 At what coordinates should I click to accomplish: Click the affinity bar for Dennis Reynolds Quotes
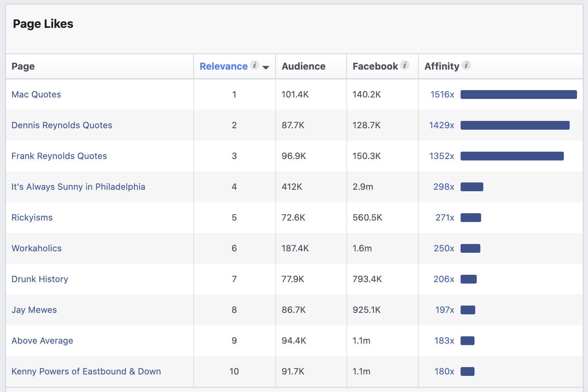[514, 125]
